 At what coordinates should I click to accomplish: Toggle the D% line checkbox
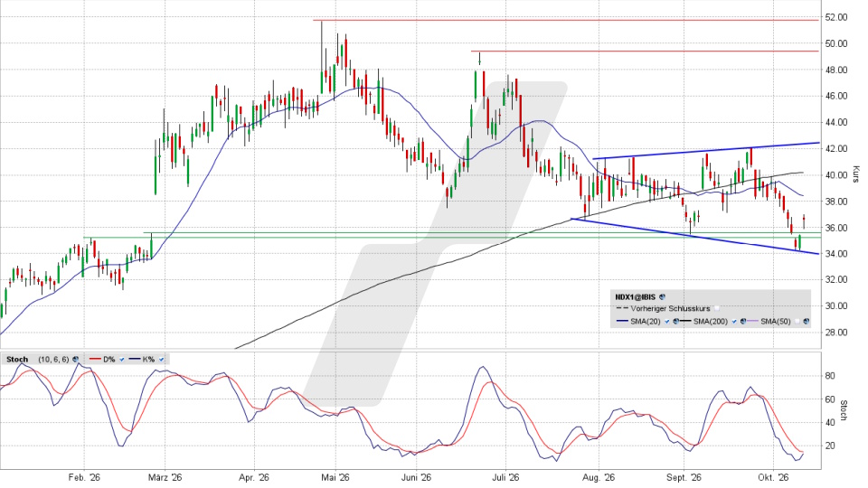coord(122,359)
